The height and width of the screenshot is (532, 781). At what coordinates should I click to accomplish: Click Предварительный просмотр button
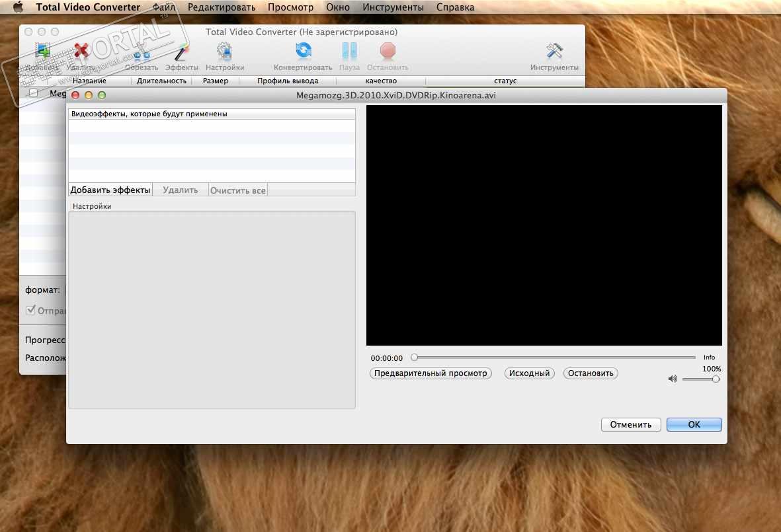431,373
